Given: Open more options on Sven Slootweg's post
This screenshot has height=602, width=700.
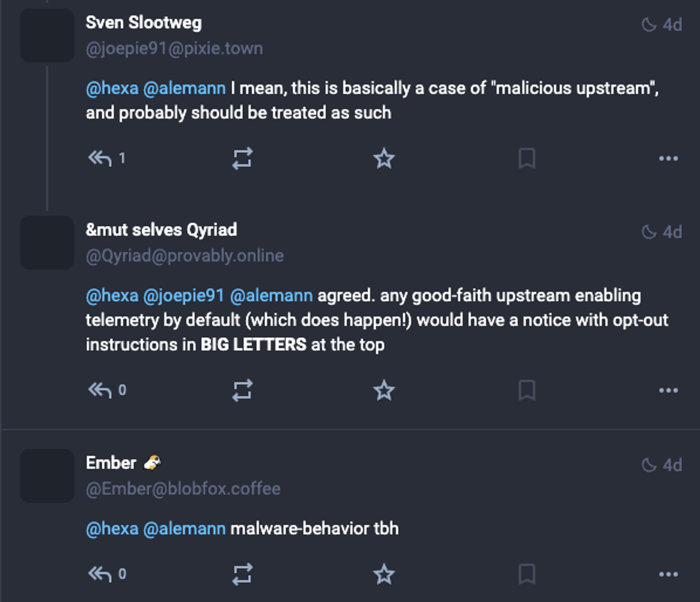Looking at the screenshot, I should (668, 158).
